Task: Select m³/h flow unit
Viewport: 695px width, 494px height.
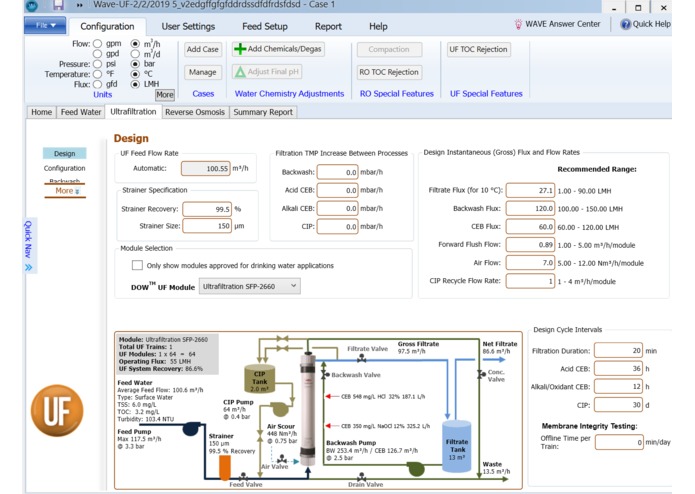Action: [135, 43]
